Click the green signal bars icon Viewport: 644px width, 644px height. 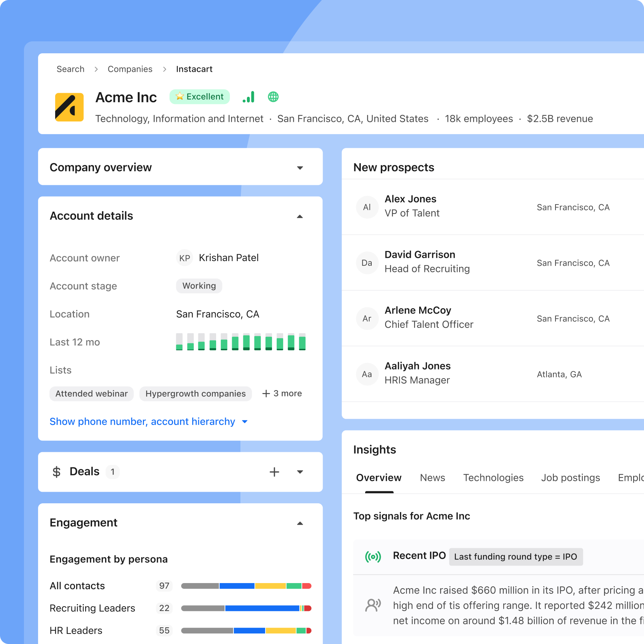pos(249,97)
